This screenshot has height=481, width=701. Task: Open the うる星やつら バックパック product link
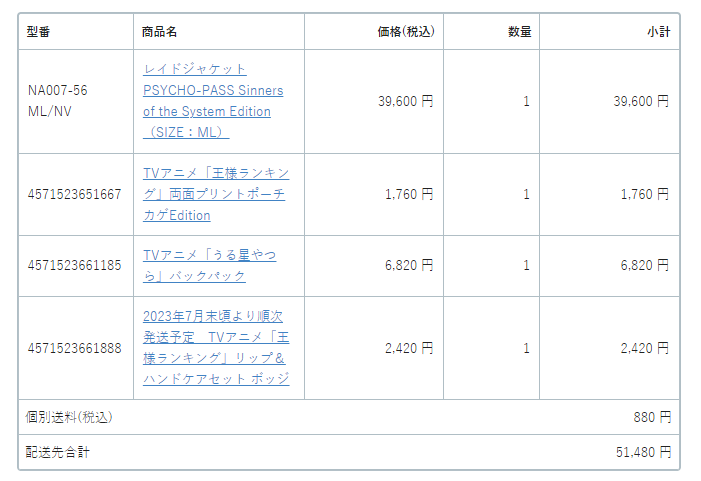point(209,266)
